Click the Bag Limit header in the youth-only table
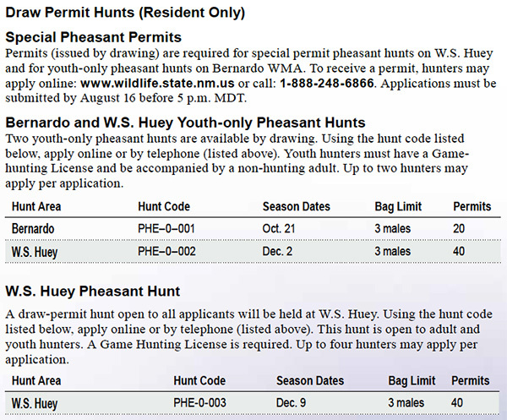The width and height of the screenshot is (507, 420). click(396, 206)
